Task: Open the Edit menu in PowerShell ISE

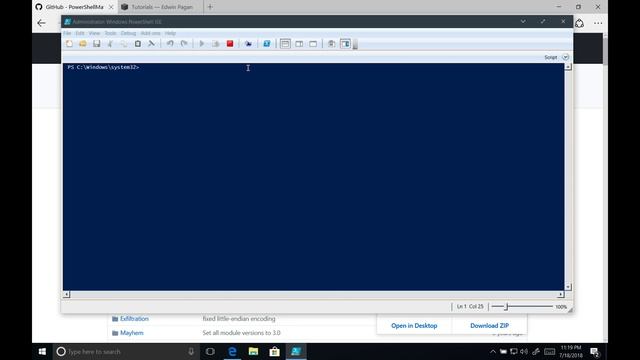Action: (80, 33)
